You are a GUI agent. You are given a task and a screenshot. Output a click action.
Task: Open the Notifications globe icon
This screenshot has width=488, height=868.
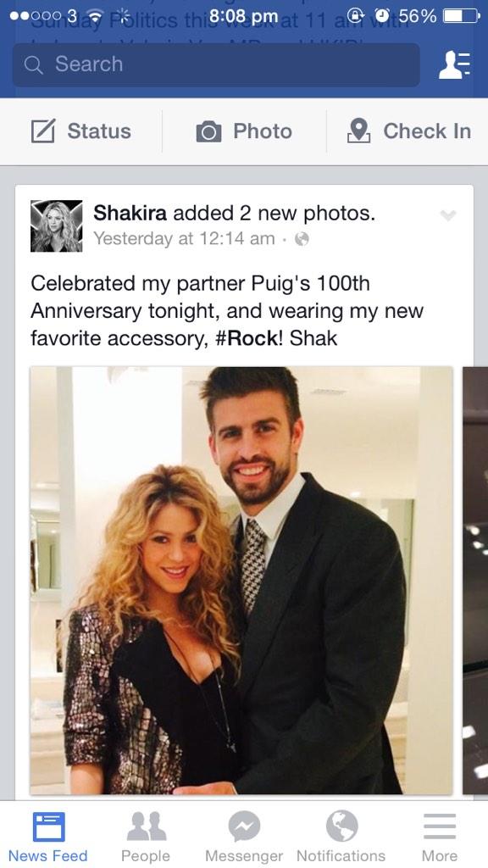[341, 826]
